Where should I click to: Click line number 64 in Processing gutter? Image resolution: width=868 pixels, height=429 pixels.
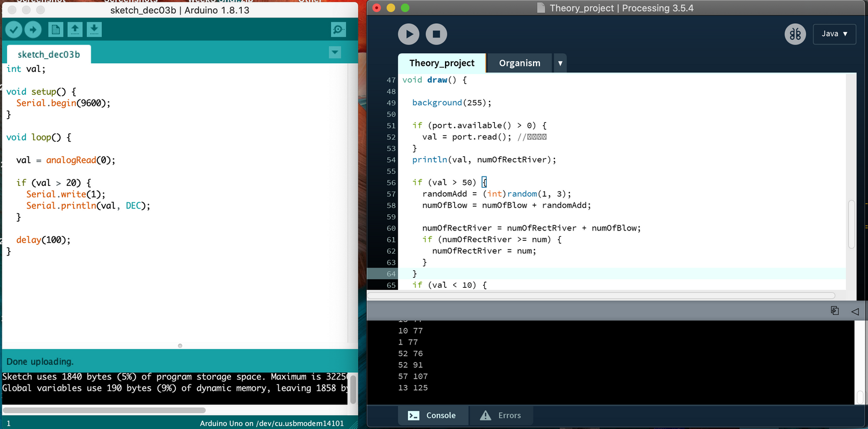coord(391,273)
